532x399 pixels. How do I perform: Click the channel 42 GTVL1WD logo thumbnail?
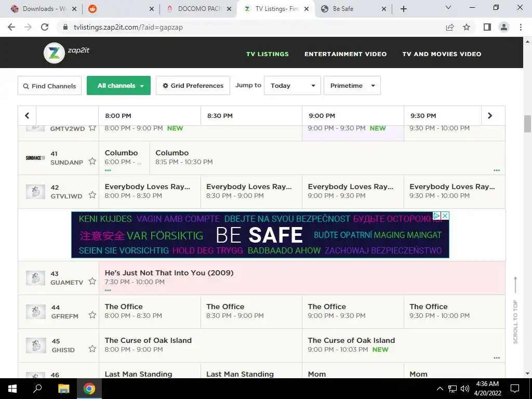[36, 192]
